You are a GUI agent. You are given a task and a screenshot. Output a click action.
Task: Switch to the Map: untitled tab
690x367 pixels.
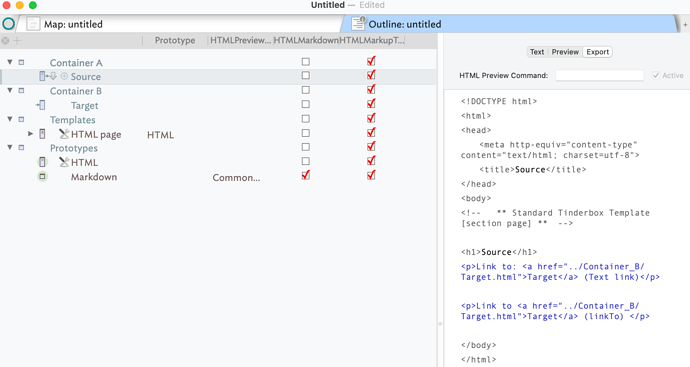pos(179,24)
